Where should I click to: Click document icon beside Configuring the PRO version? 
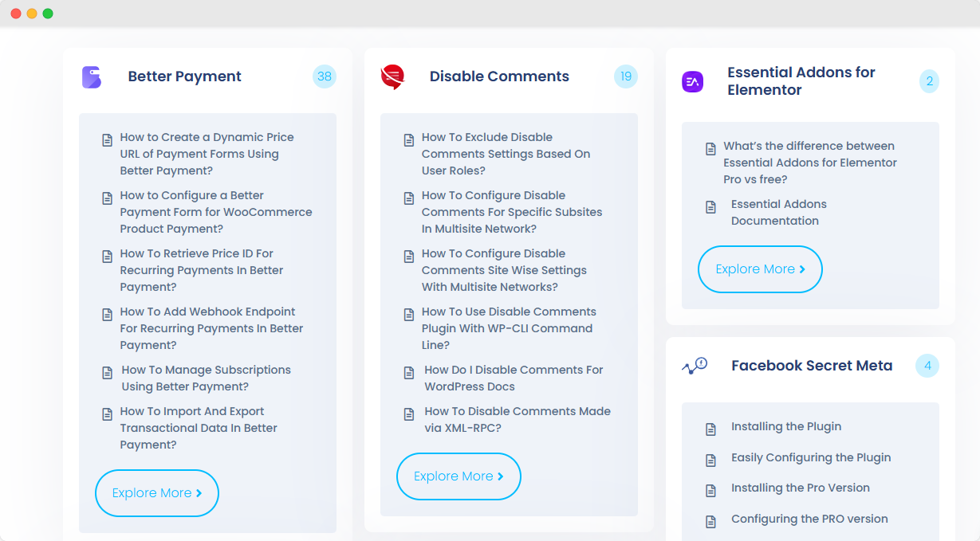point(710,522)
